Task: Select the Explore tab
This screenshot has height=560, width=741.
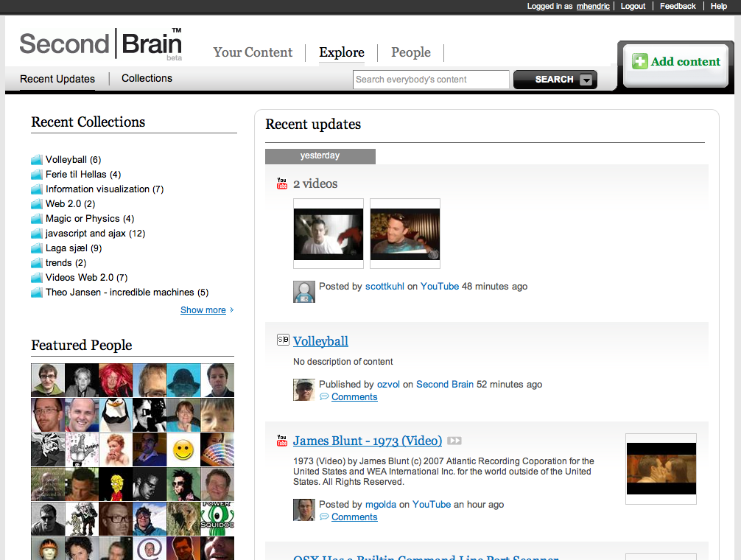Action: 342,52
